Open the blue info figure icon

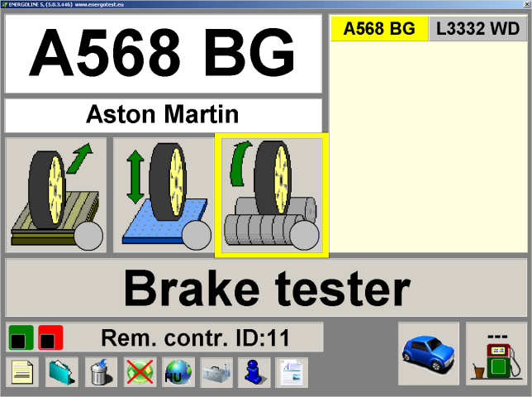point(254,373)
